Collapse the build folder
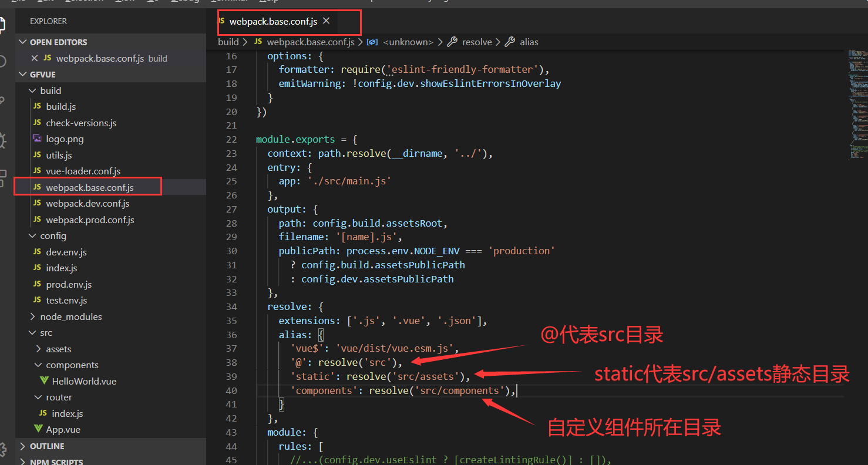The image size is (868, 465). [x=32, y=90]
